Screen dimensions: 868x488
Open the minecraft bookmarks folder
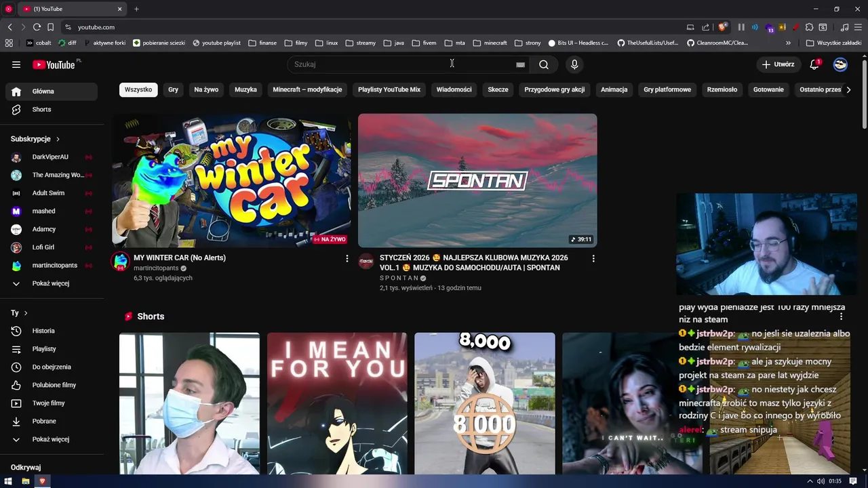coord(490,43)
